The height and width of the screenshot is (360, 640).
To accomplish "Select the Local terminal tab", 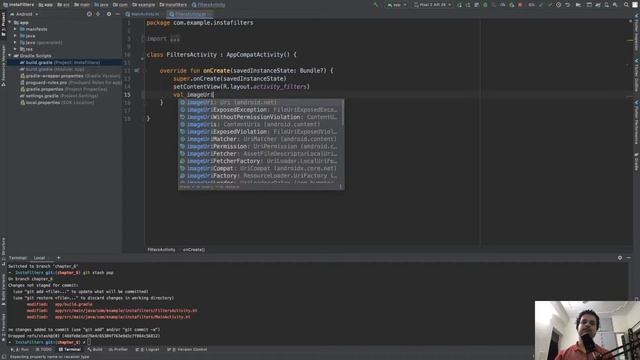I will tap(39, 258).
